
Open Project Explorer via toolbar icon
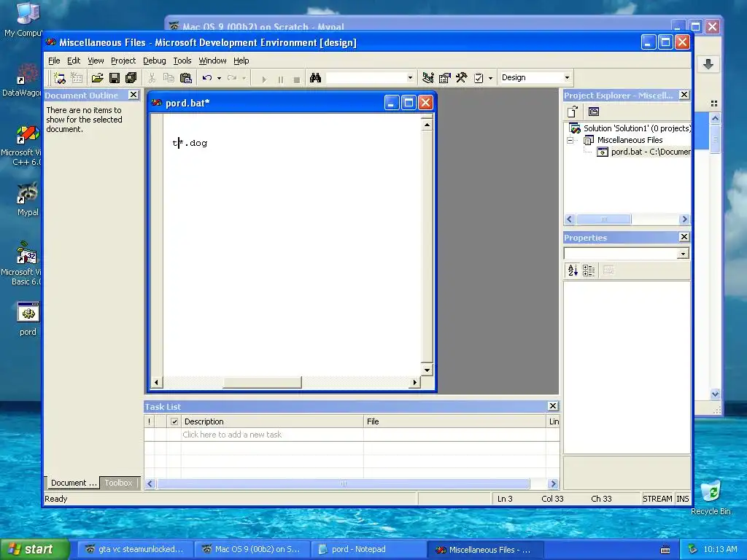[x=427, y=78]
